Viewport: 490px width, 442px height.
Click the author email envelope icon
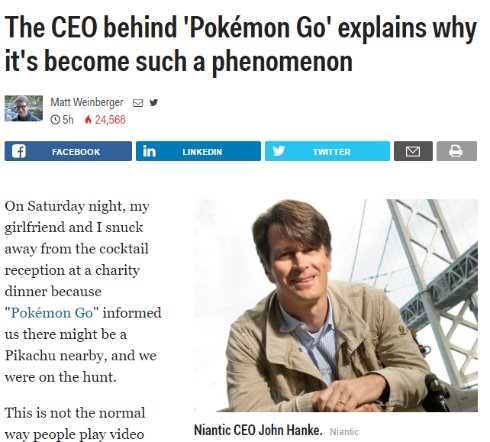click(138, 103)
